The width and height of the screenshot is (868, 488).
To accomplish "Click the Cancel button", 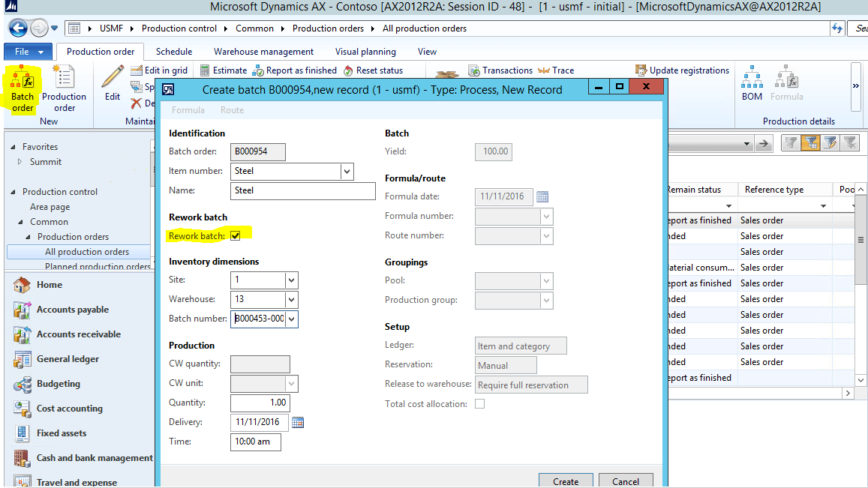I will [x=625, y=481].
